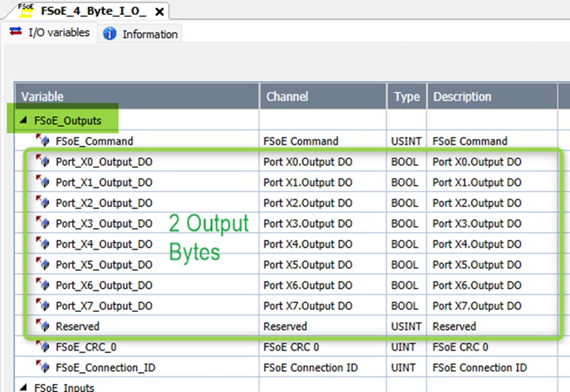
Task: Click the FSoE_Command variable icon
Action: point(42,140)
